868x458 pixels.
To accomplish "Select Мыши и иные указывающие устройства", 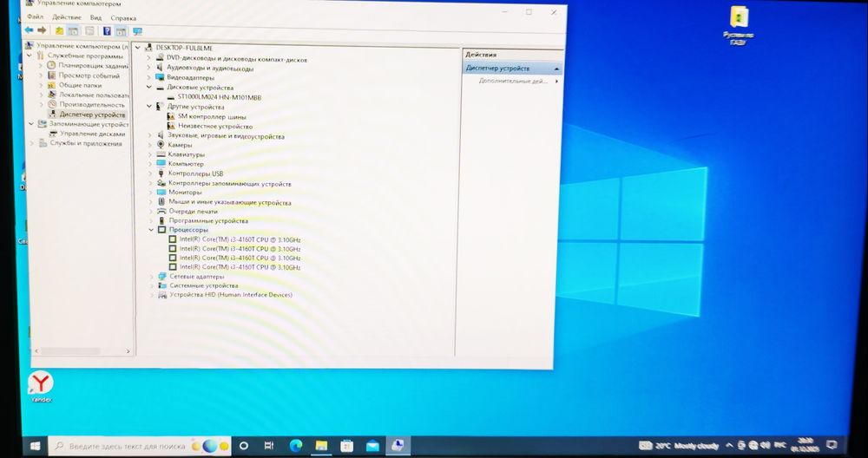I will point(230,202).
